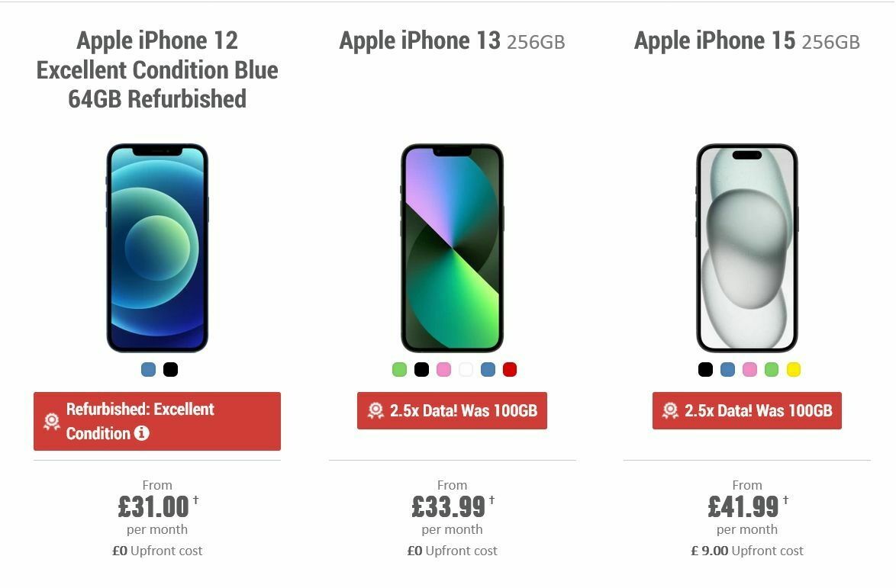This screenshot has width=896, height=588.
Task: Click the info icon next to Refurbished Excellent Condition
Action: [141, 434]
